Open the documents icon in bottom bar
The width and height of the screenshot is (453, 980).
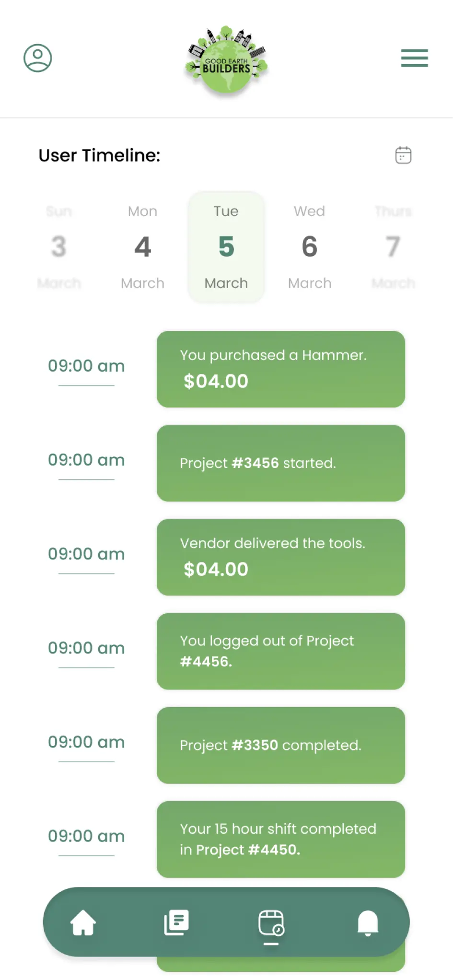click(x=176, y=922)
